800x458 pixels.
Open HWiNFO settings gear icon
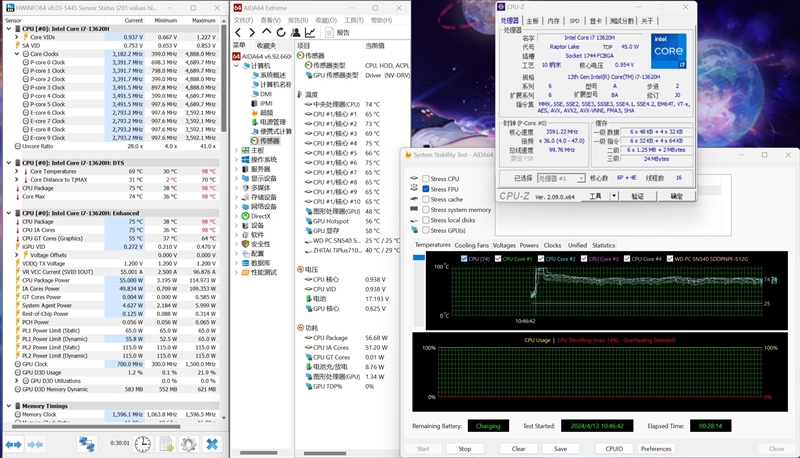[x=189, y=444]
